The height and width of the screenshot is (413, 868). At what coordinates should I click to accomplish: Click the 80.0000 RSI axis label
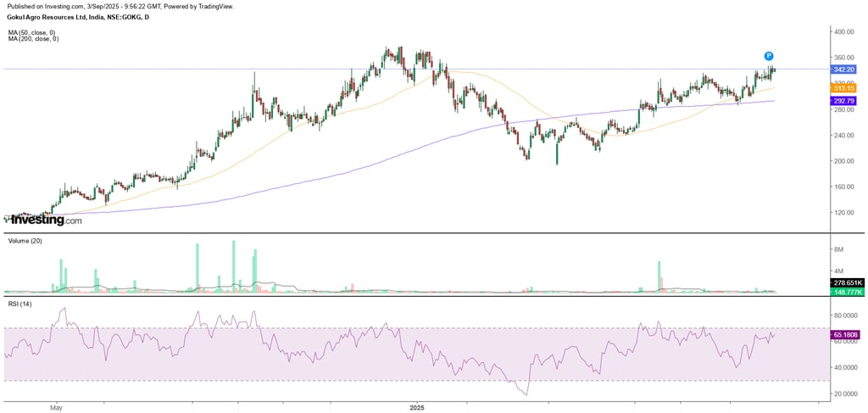click(x=845, y=315)
